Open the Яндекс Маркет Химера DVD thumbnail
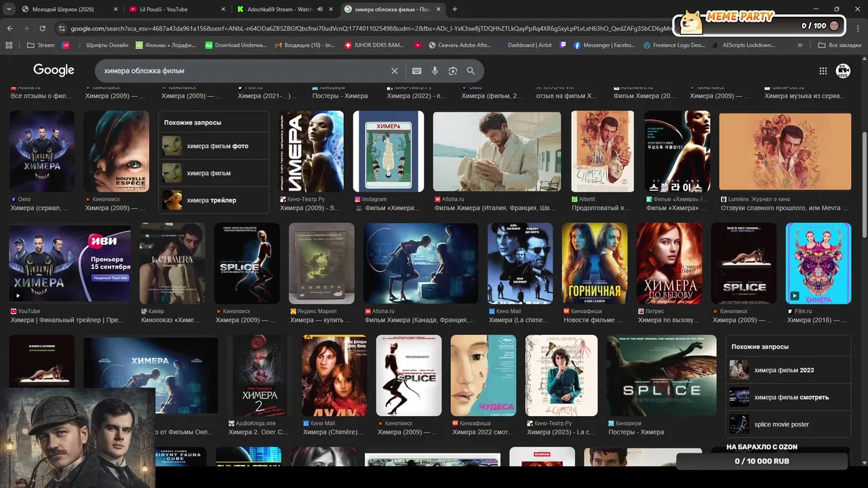Image resolution: width=868 pixels, height=488 pixels. tap(321, 263)
